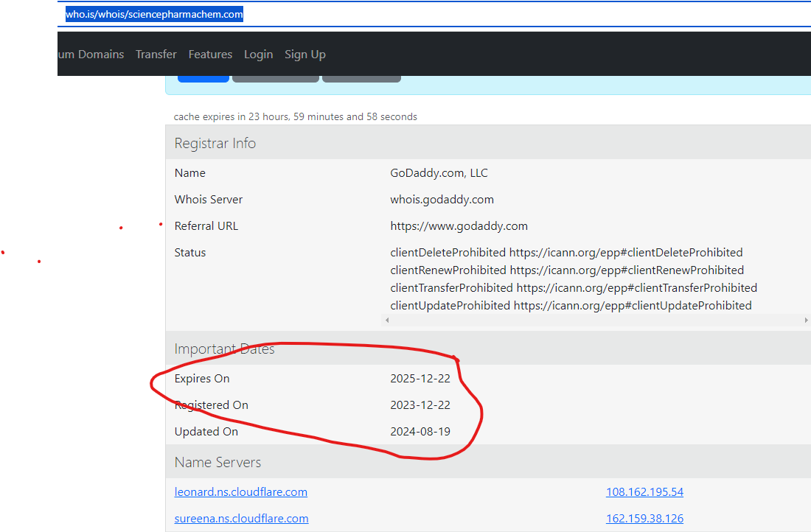Click the rightmost gray button above the cache notice
This screenshot has width=811, height=532.
click(x=361, y=77)
